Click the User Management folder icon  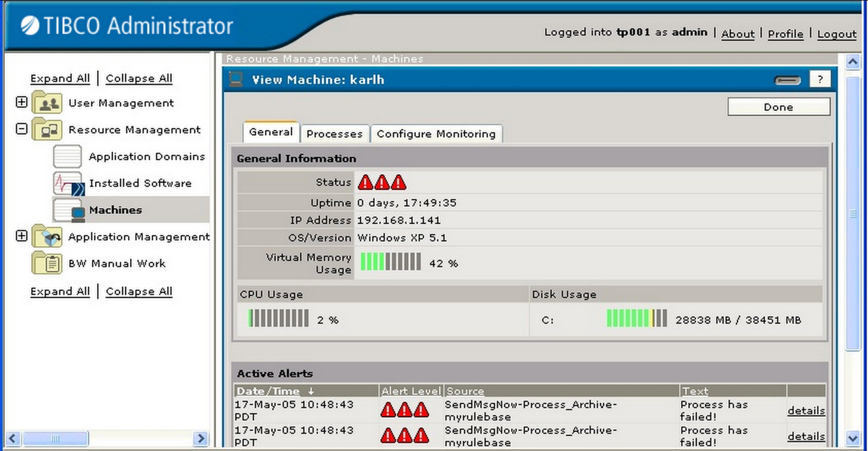pyautogui.click(x=47, y=102)
